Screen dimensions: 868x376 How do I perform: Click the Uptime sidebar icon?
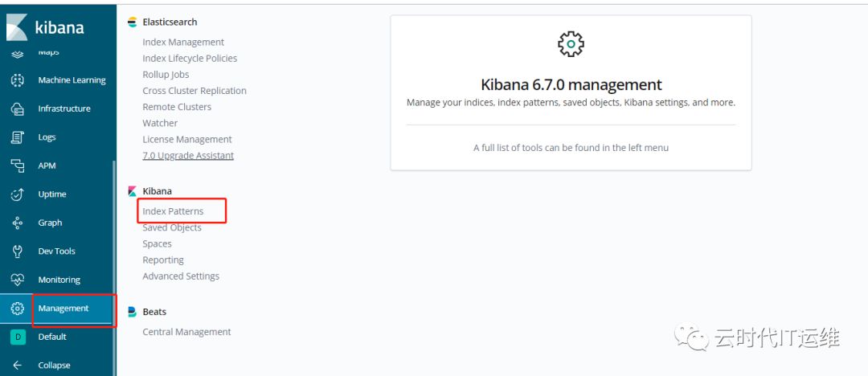[18, 194]
